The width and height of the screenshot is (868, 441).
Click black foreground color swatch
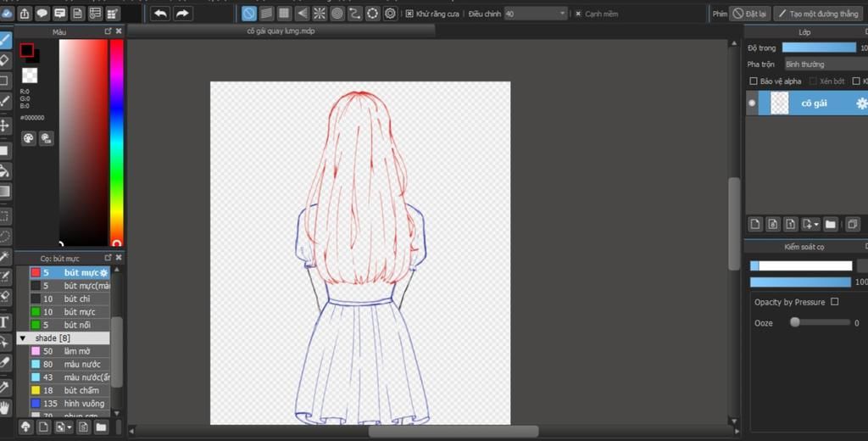coord(26,50)
